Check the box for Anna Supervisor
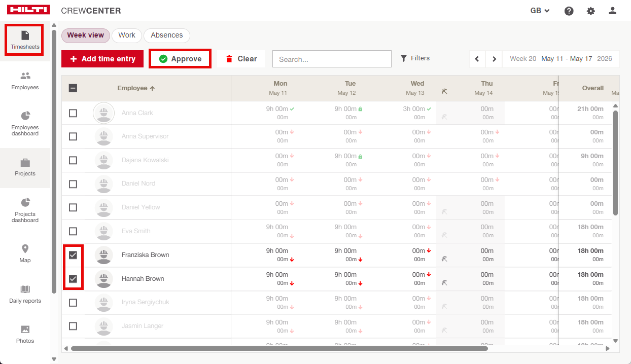 point(73,136)
